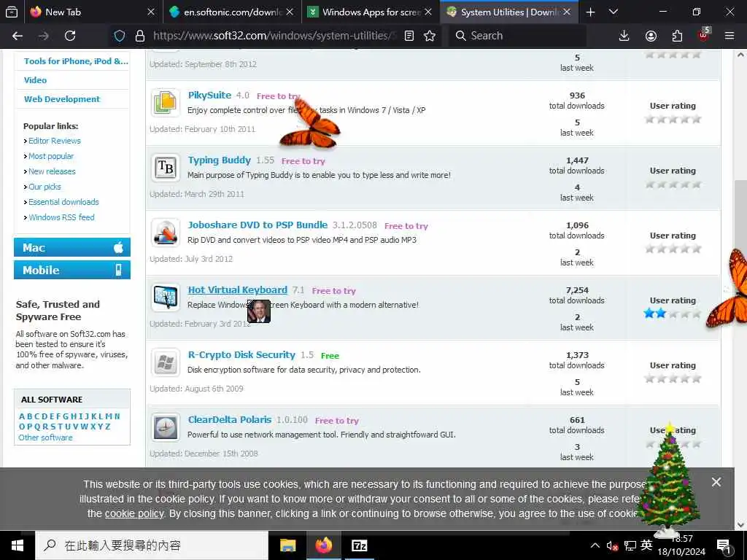Close the New Tab tab
The image size is (747, 560).
(x=151, y=12)
